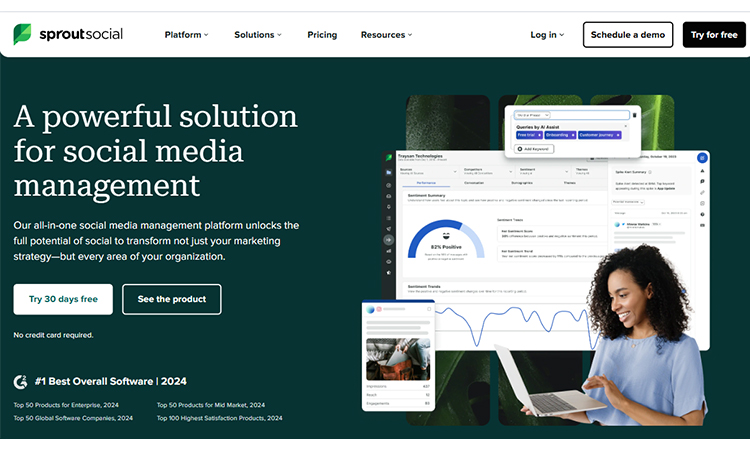Screen dimensions: 750x450
Task: Click 'No credit card required.' text
Action: (x=53, y=335)
